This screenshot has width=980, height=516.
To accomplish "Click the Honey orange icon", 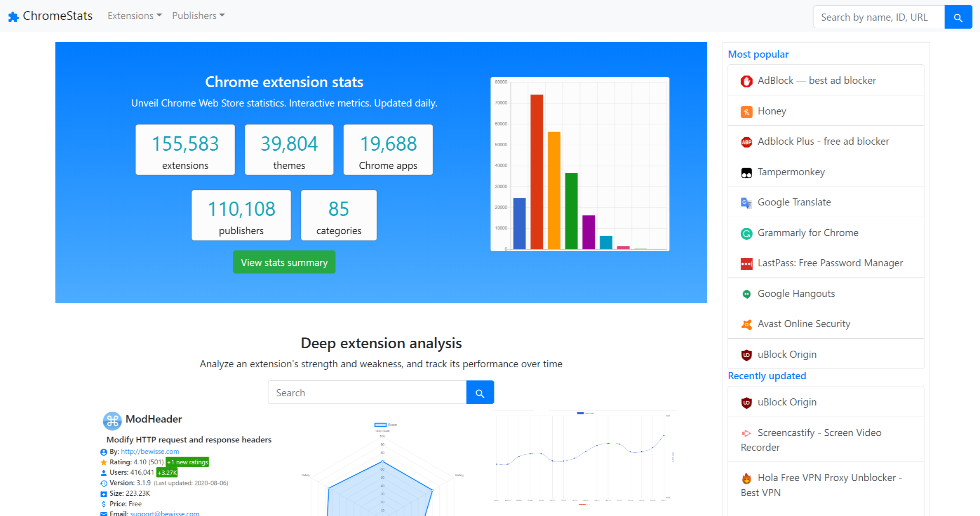I will [x=746, y=112].
